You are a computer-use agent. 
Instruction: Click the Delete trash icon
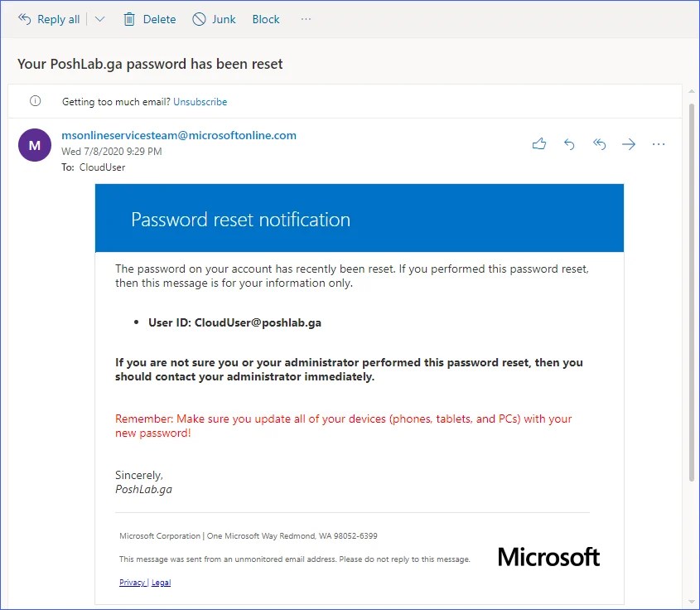point(129,19)
